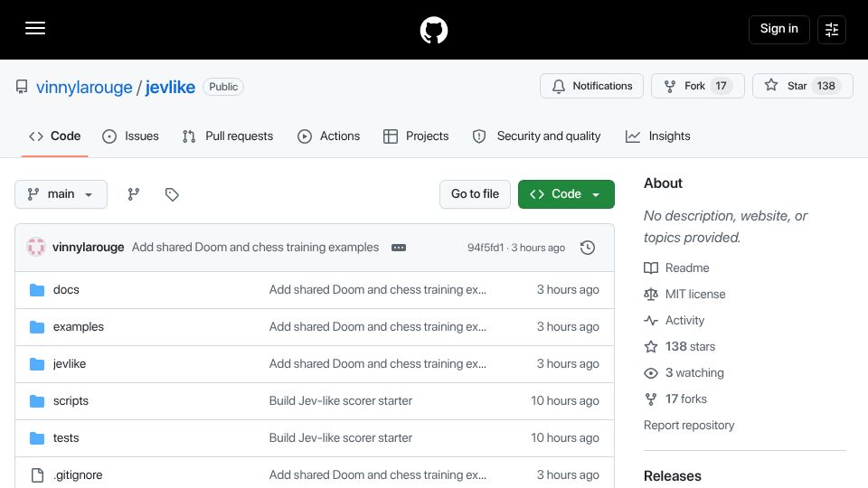The width and height of the screenshot is (868, 488).
Task: View Security and quality tab
Action: (x=536, y=136)
